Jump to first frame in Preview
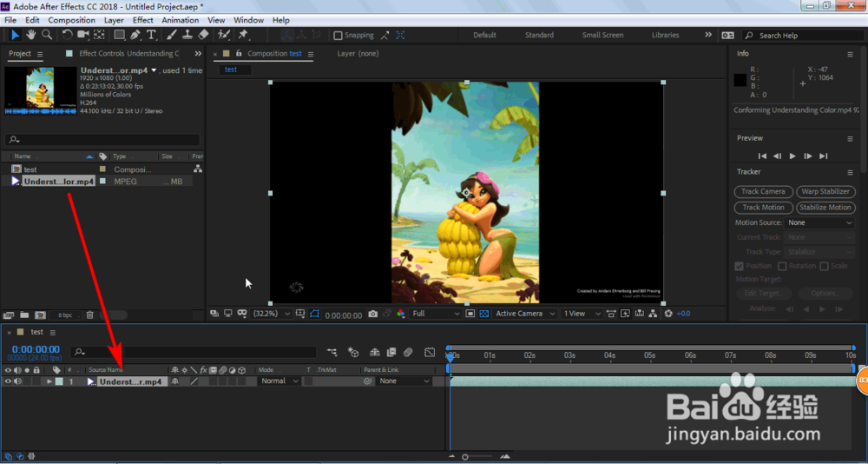 pyautogui.click(x=762, y=156)
